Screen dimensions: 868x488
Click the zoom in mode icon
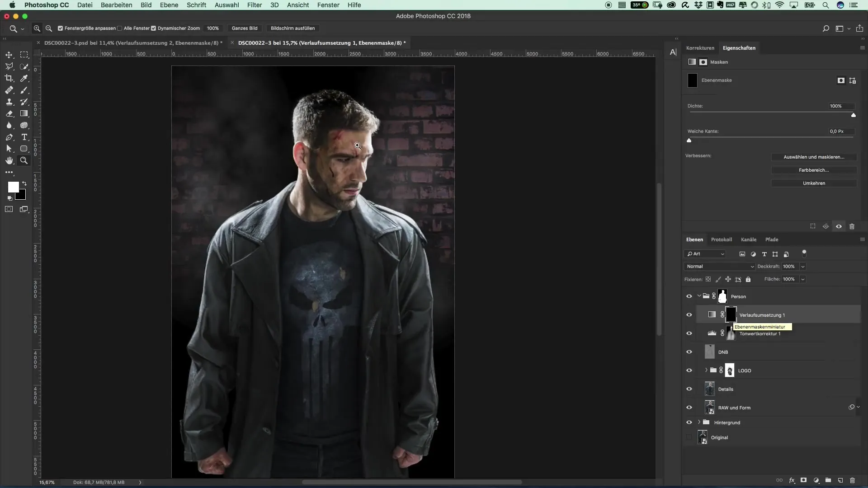(37, 28)
